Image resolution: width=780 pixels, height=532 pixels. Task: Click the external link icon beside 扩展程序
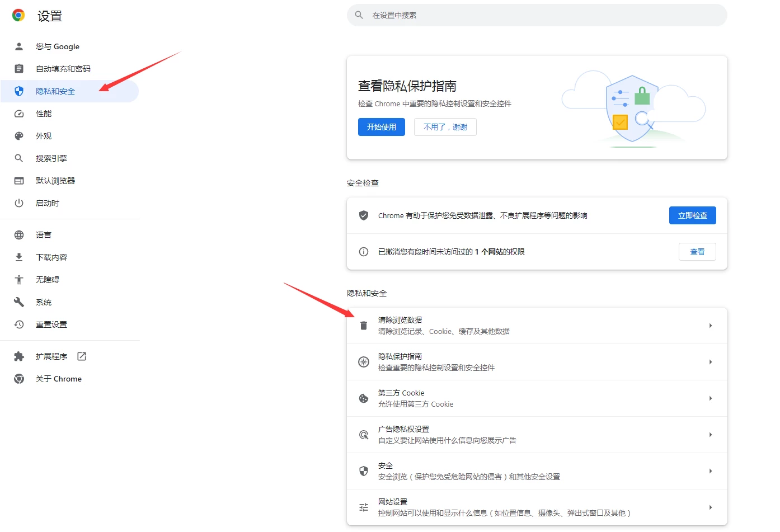click(82, 356)
